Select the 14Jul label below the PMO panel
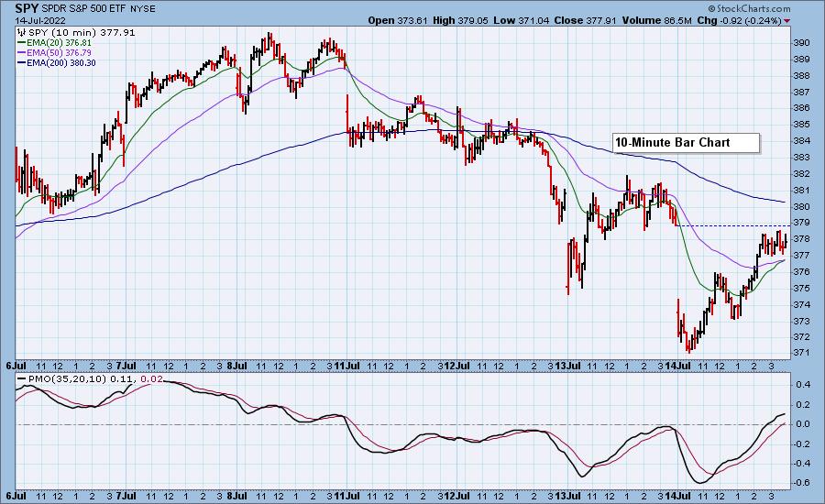 coord(678,496)
